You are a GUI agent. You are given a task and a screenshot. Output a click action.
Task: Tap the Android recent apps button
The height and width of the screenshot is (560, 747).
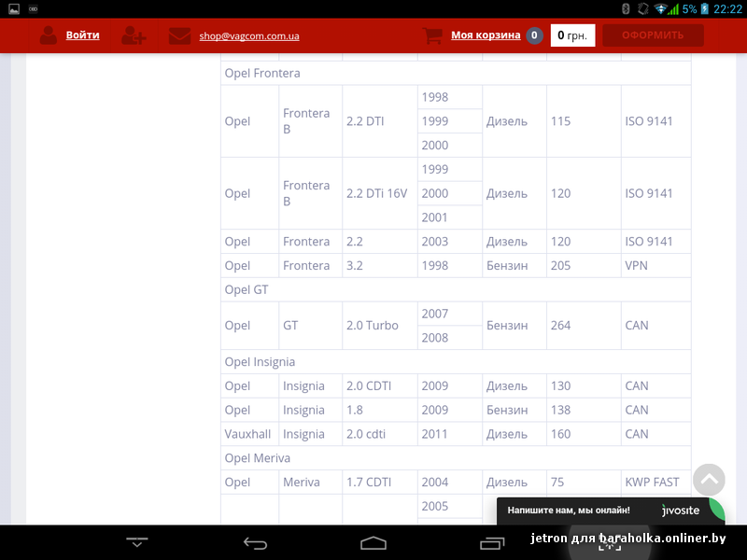pyautogui.click(x=492, y=543)
